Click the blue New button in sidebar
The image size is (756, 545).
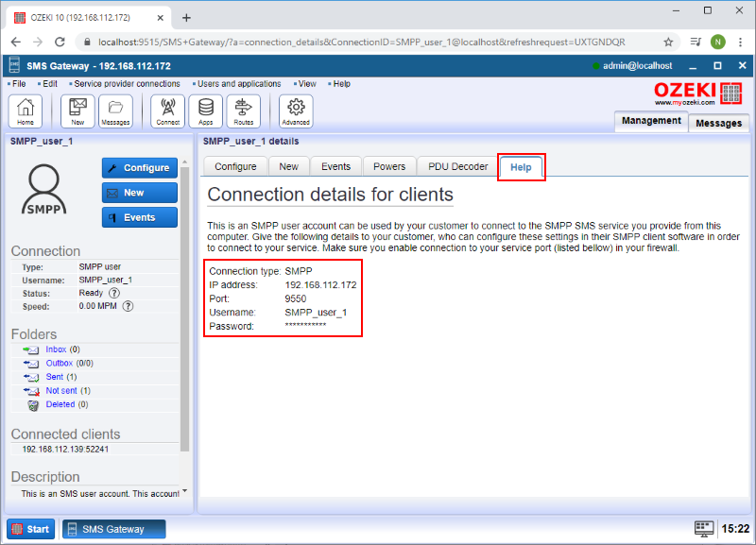pos(140,193)
